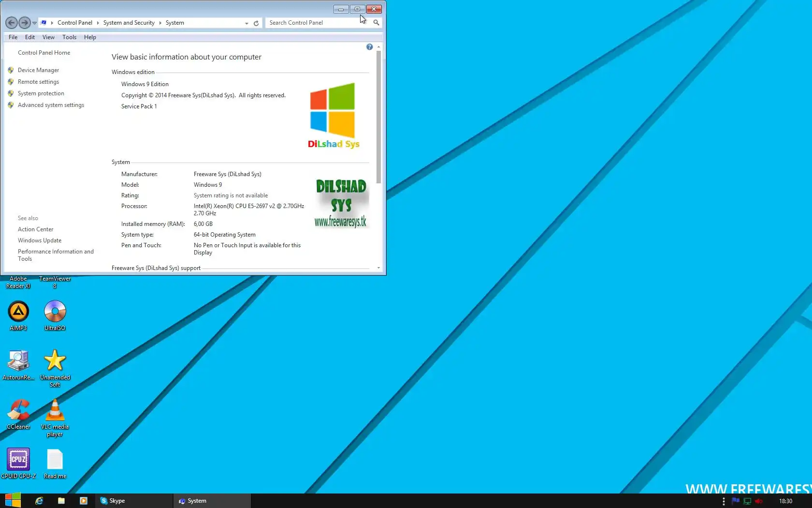The height and width of the screenshot is (508, 812).
Task: Open the Help menu
Action: (x=90, y=37)
